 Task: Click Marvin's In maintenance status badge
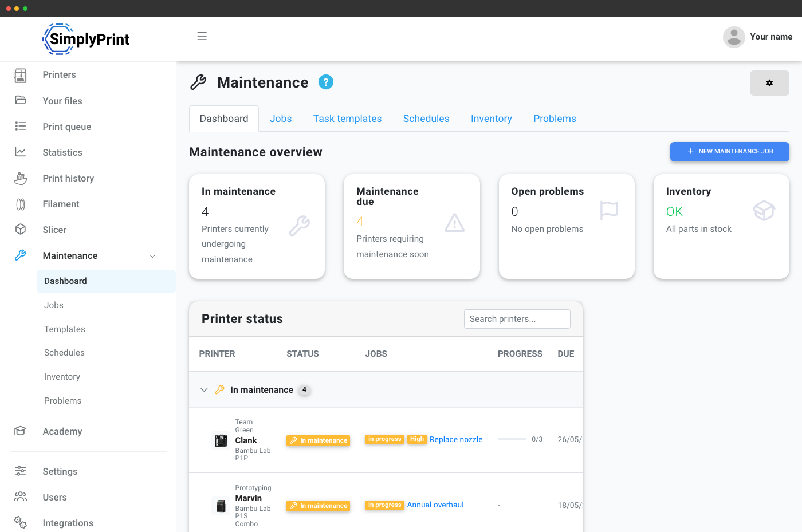318,506
